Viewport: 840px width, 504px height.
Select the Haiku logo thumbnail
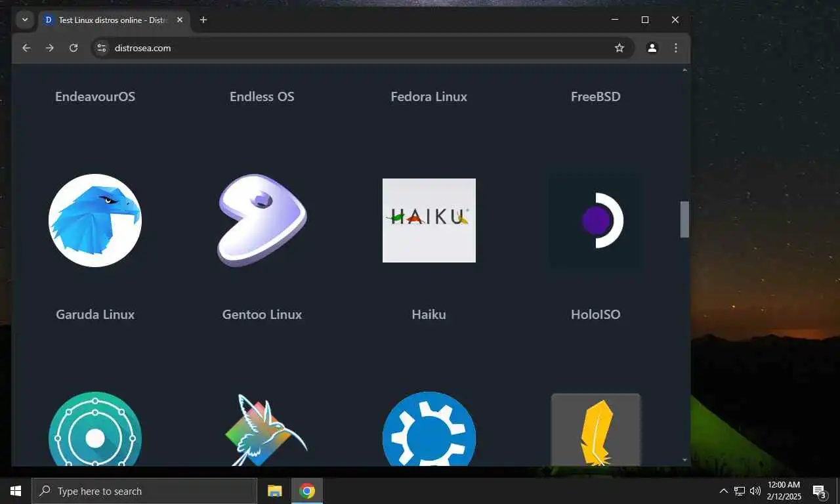[429, 220]
